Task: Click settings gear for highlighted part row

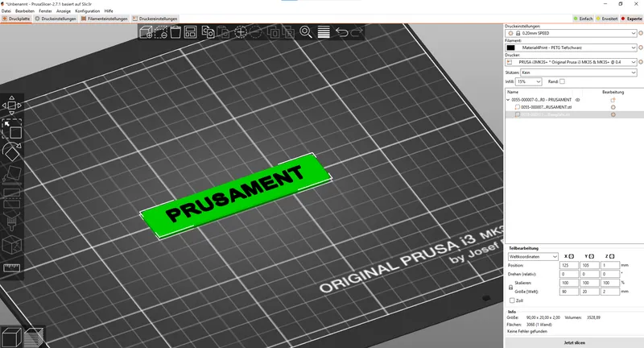Action: click(613, 114)
